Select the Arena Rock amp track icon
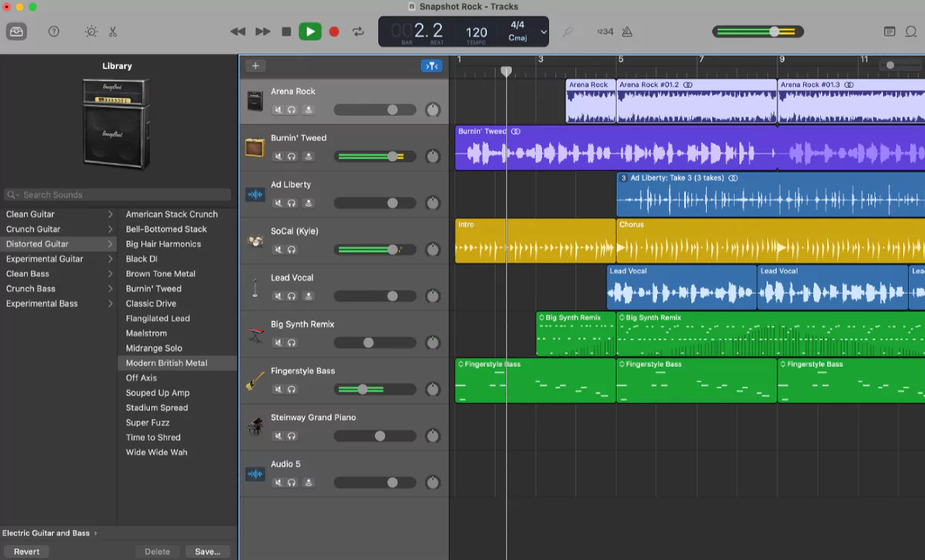 [255, 101]
